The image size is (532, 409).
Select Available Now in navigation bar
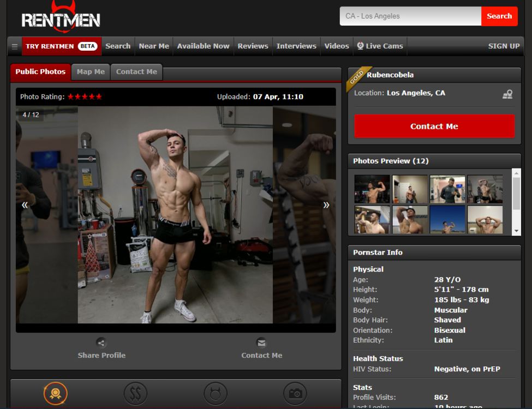[x=203, y=46]
